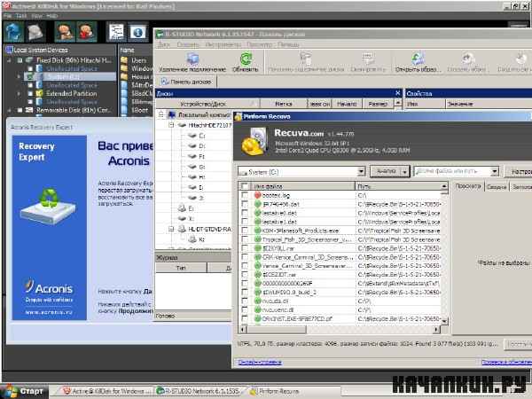Viewport: 532px width, 399px height.
Task: Check the KGM-3Planesoft_Products.exe checkbox
Action: 245,231
